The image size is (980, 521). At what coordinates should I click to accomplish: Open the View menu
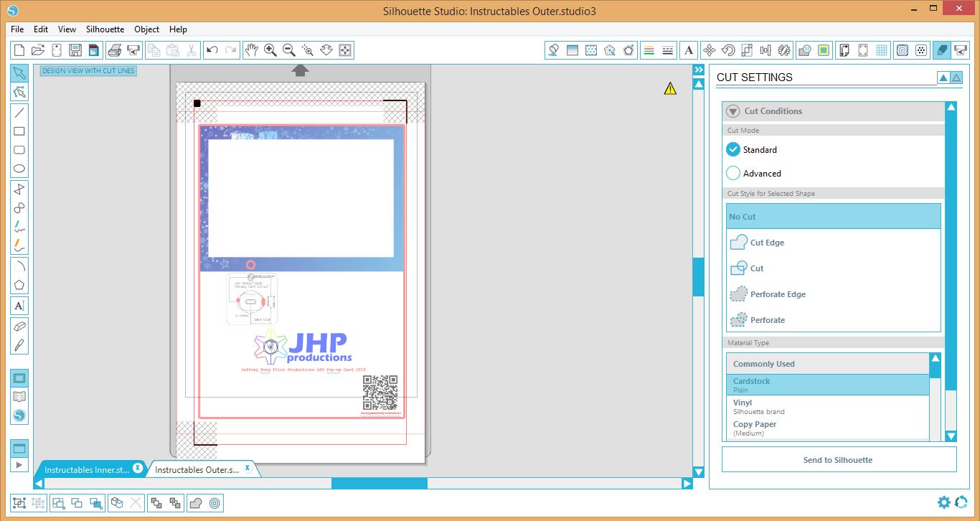click(67, 29)
